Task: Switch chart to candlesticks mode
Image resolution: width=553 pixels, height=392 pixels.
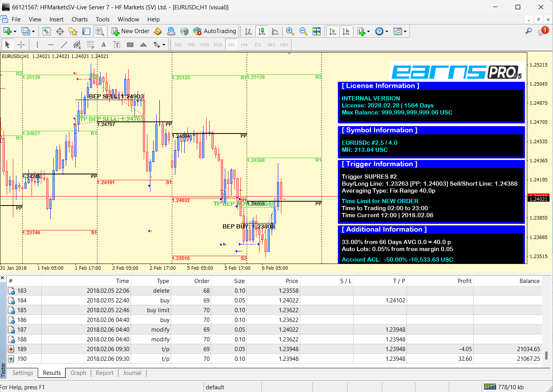Action: click(x=262, y=31)
